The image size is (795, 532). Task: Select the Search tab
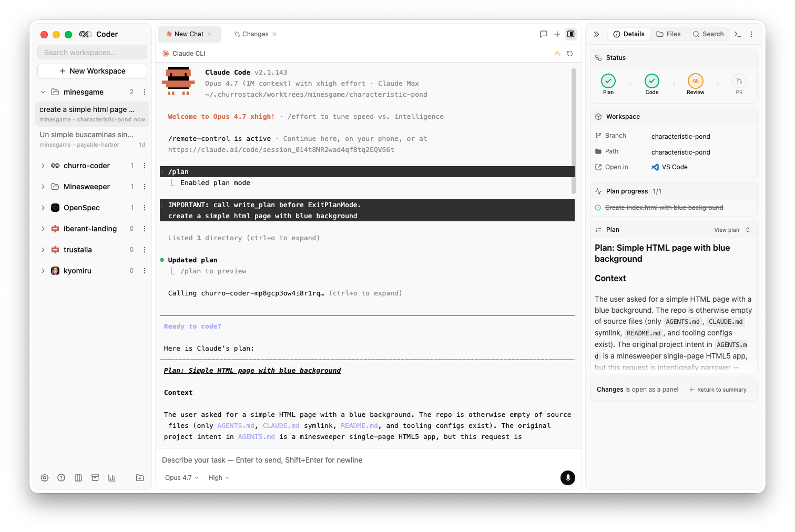[x=708, y=34]
